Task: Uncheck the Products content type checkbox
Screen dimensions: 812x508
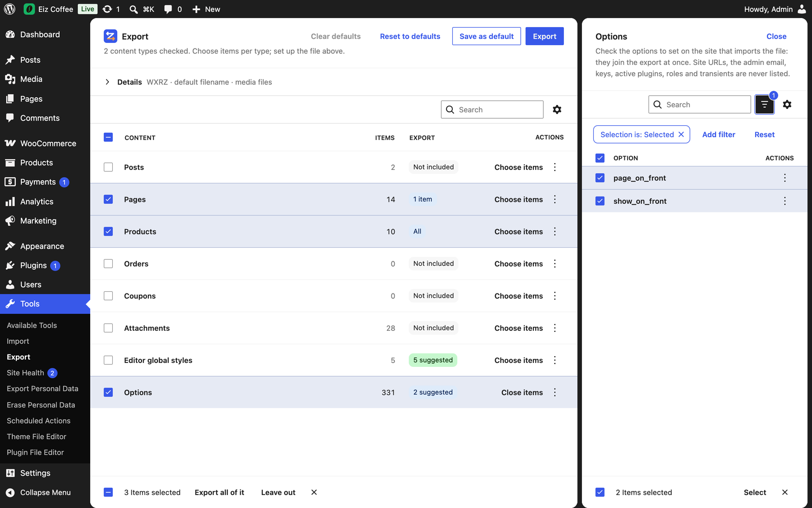Action: pyautogui.click(x=108, y=231)
